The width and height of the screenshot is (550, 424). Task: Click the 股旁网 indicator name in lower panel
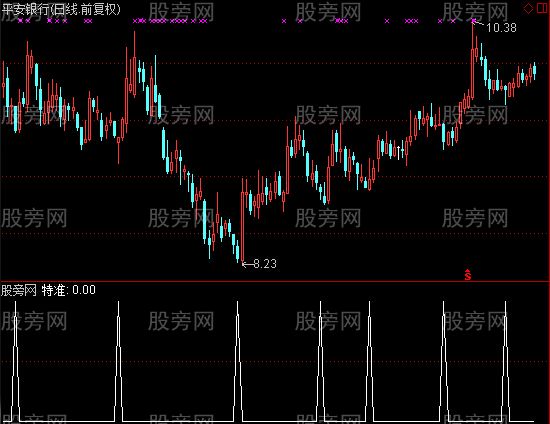click(19, 290)
